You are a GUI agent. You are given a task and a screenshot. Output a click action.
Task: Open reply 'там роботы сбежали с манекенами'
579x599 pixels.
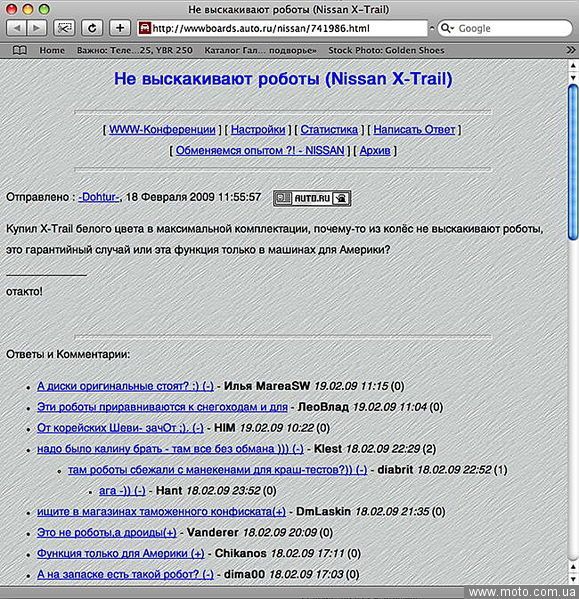tap(218, 470)
